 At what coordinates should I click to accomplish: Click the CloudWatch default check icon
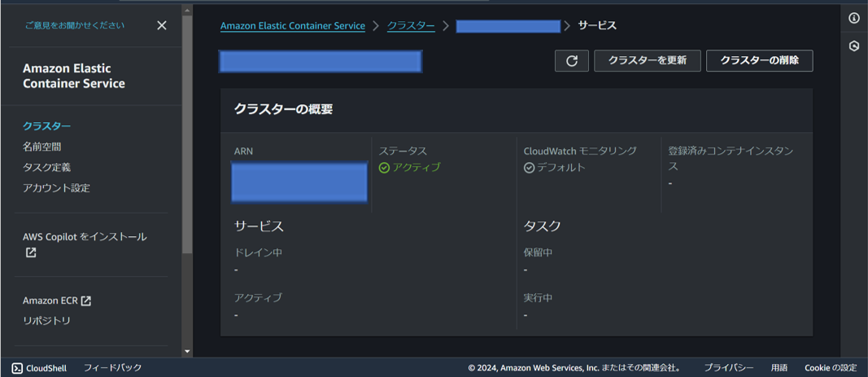coord(530,168)
